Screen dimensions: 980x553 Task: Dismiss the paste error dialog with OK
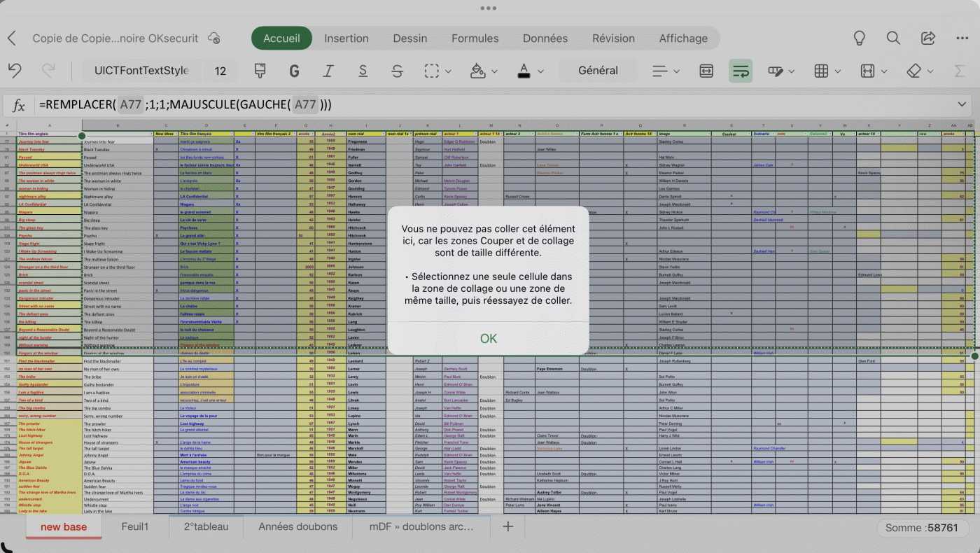click(x=489, y=338)
